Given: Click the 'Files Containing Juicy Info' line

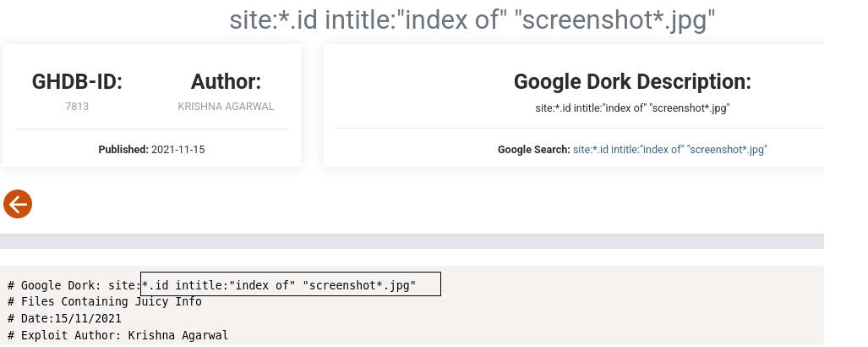Looking at the screenshot, I should click(x=105, y=301).
